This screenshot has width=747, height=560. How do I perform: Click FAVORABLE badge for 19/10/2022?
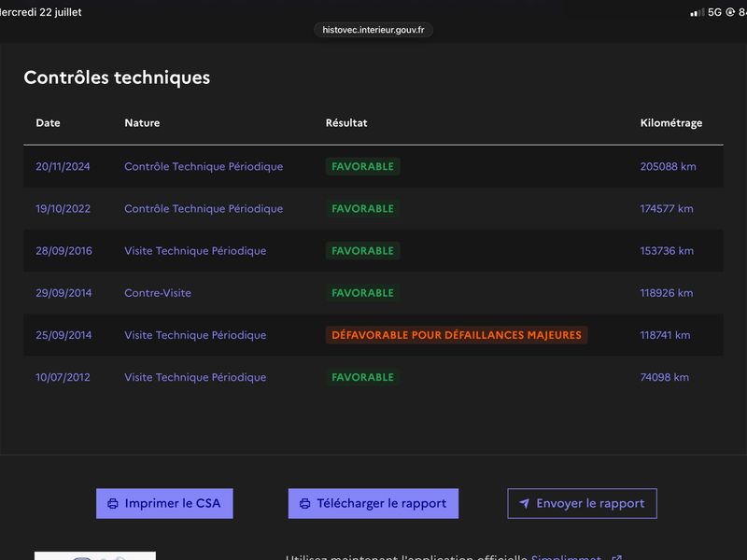tap(362, 208)
